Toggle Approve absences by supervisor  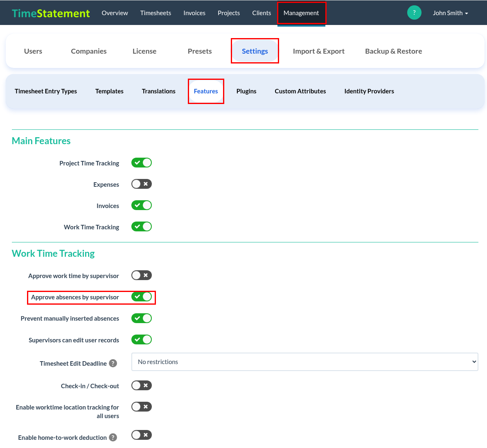point(141,297)
